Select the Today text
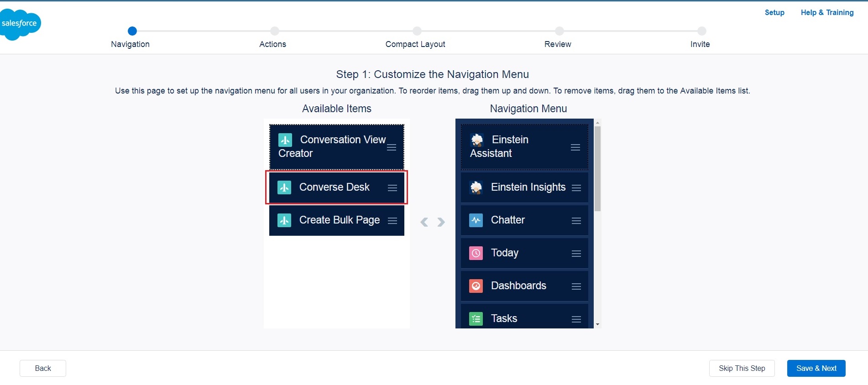The image size is (868, 385). pyautogui.click(x=505, y=253)
